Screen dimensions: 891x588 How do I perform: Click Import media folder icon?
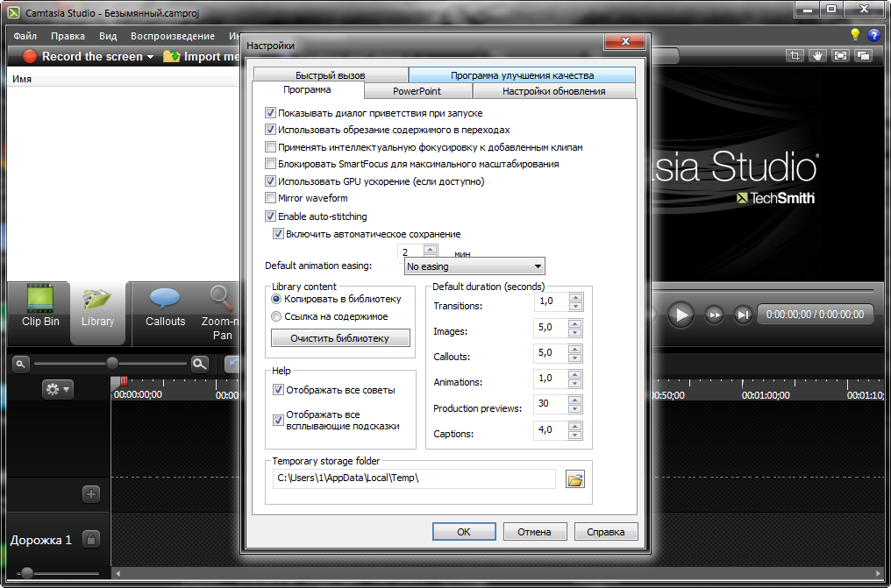coord(171,56)
